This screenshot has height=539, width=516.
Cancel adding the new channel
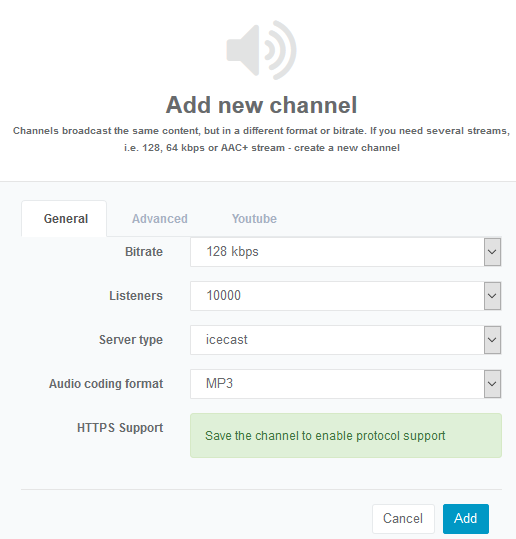point(403,518)
